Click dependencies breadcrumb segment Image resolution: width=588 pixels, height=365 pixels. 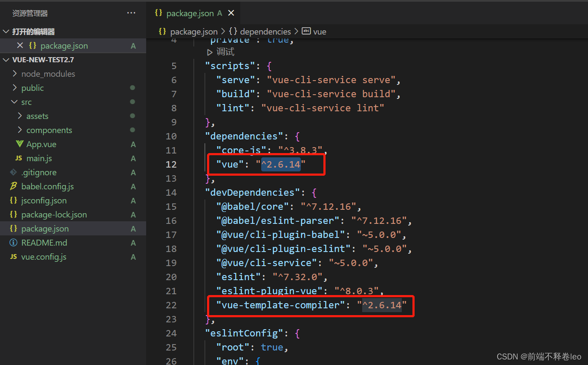tap(265, 32)
